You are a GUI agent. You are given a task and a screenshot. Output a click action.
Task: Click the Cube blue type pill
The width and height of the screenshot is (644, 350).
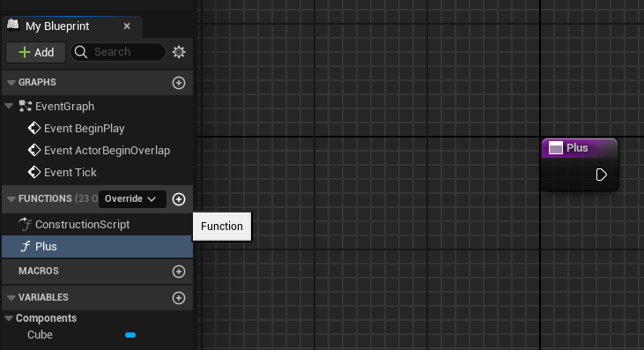[130, 335]
